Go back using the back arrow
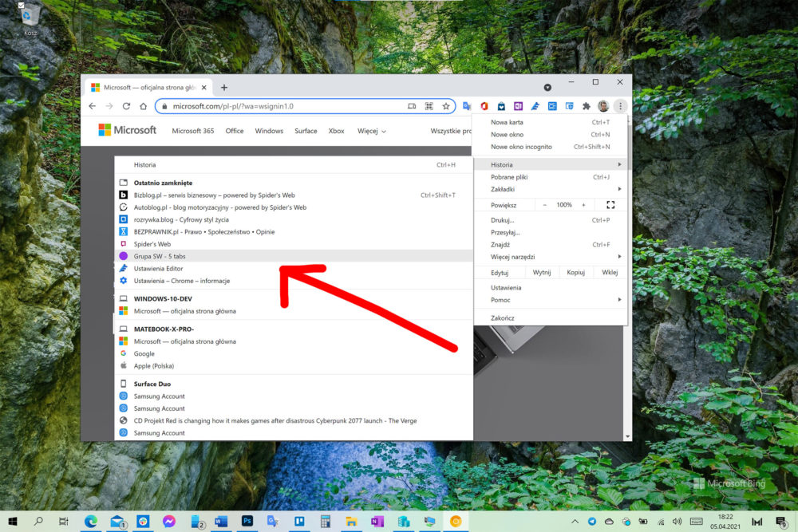 pyautogui.click(x=92, y=106)
